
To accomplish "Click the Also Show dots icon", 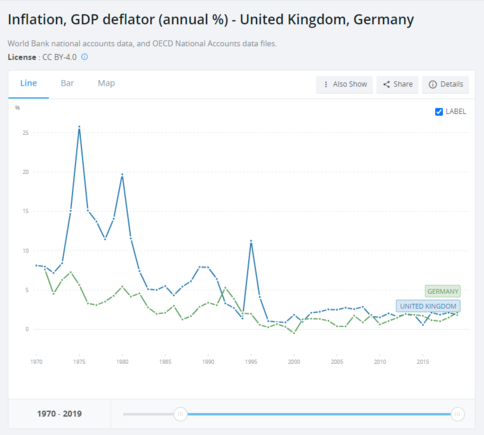I will (x=326, y=84).
